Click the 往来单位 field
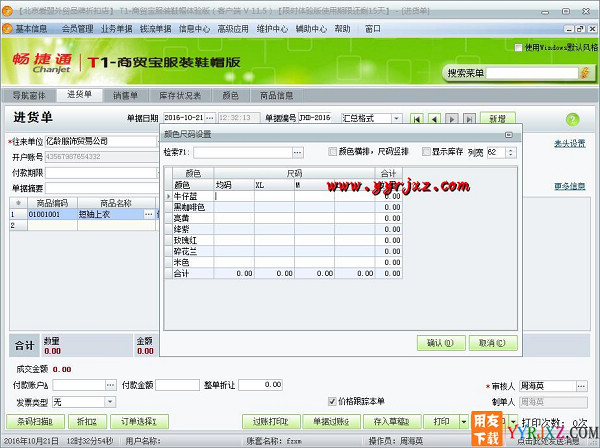The height and width of the screenshot is (448, 600). (101, 141)
